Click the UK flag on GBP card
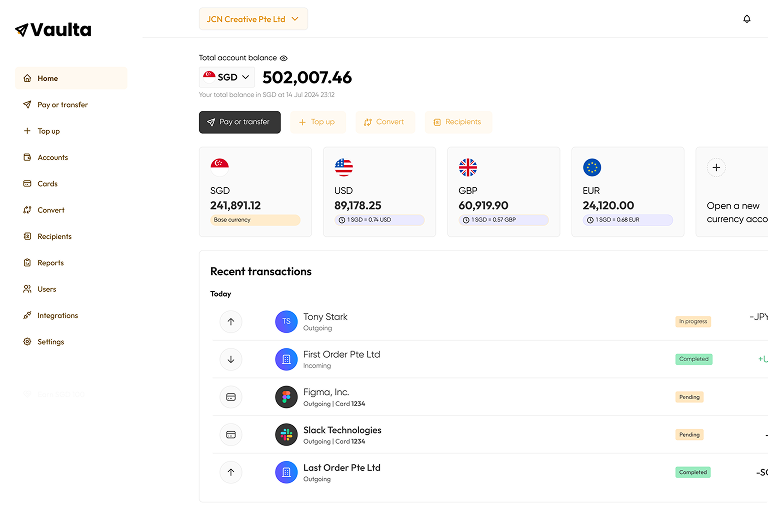Screen dimensions: 768x508 tap(468, 167)
